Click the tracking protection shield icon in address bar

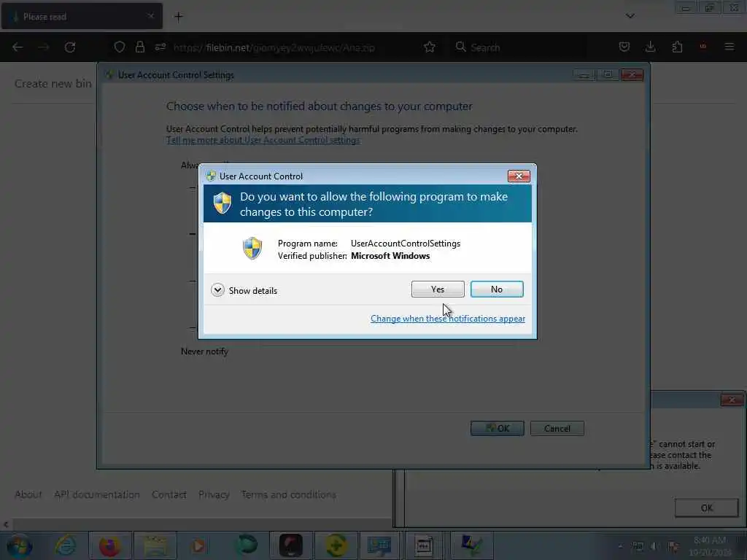point(119,47)
